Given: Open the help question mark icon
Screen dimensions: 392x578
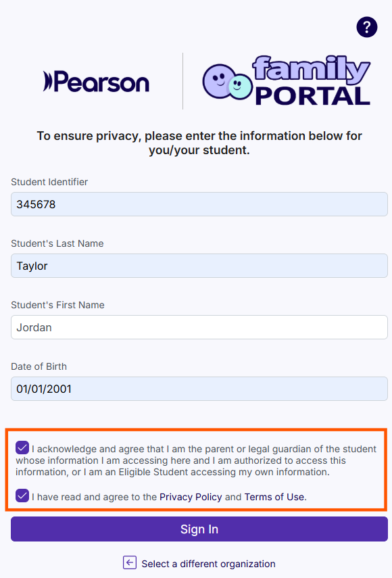Looking at the screenshot, I should click(x=367, y=27).
